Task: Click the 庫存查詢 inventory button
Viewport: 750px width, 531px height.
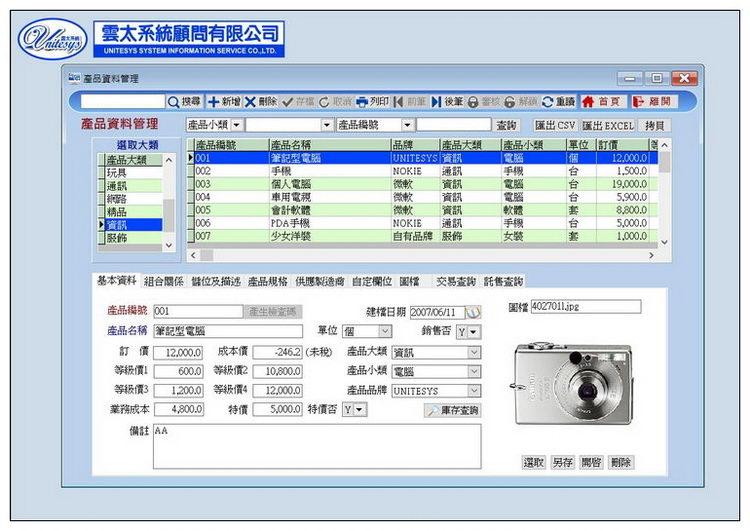Action: click(452, 410)
